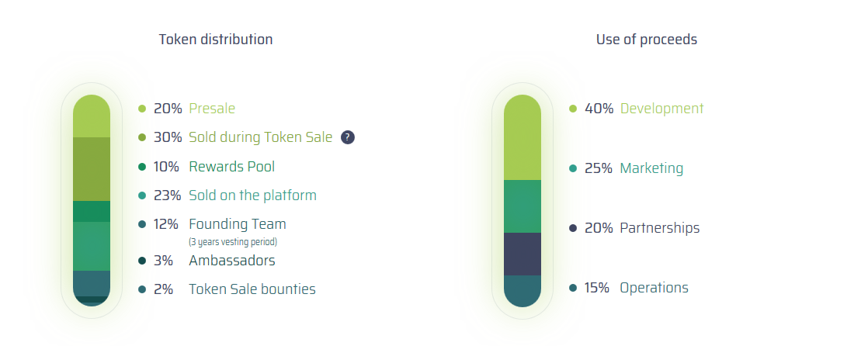Image resolution: width=868 pixels, height=346 pixels.
Task: Select the Presale legend label
Action: pos(212,109)
